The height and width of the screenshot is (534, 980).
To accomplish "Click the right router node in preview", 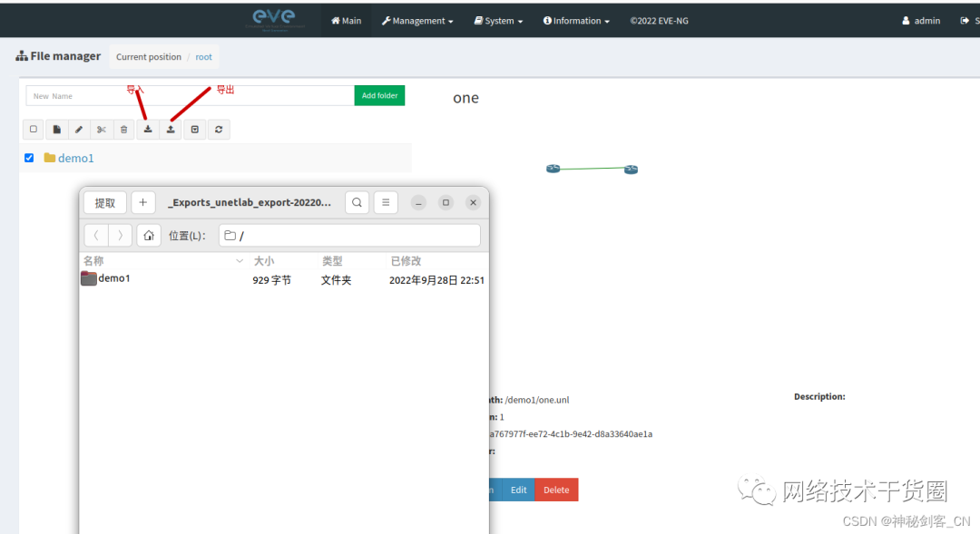I will tap(632, 170).
